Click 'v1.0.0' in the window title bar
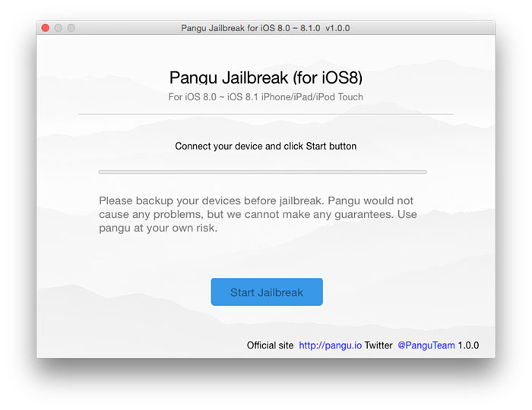The height and width of the screenshot is (410, 532). [x=337, y=28]
